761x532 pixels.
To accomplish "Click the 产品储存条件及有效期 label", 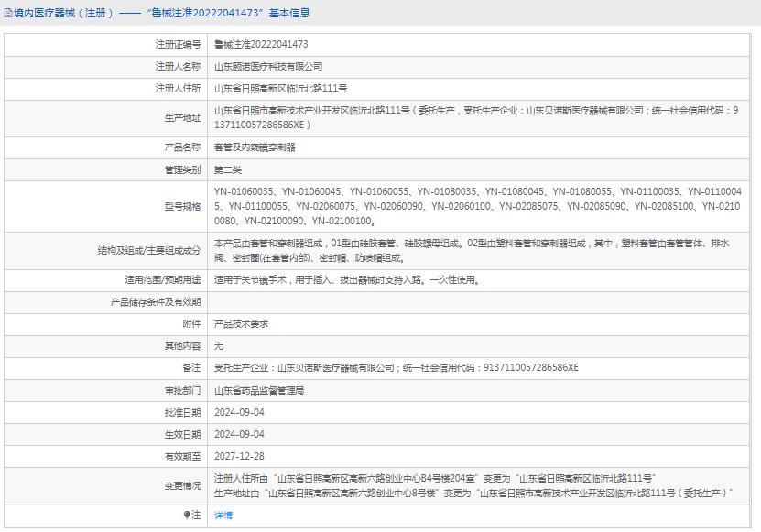I will [x=156, y=302].
